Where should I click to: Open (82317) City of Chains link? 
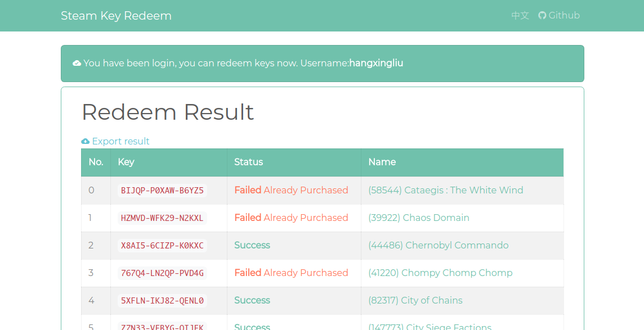point(415,300)
